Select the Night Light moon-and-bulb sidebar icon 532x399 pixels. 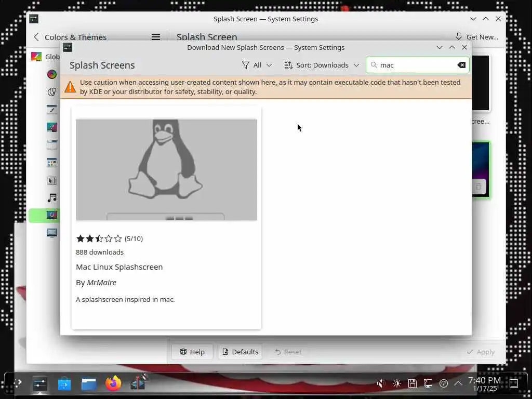tap(52, 91)
